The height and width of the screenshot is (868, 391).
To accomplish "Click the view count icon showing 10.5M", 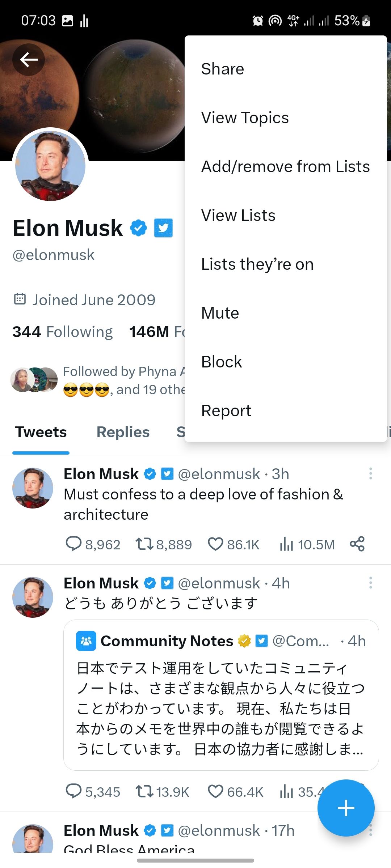I will point(286,543).
